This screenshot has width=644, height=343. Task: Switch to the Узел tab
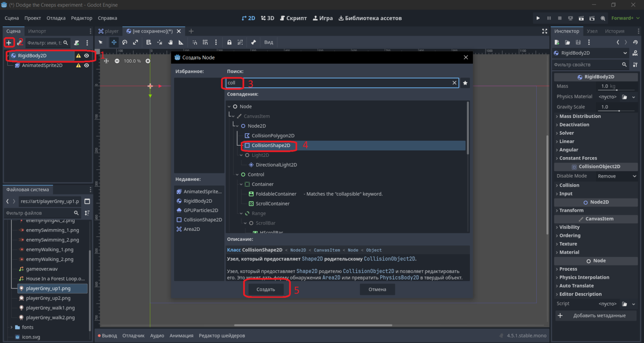coord(592,31)
